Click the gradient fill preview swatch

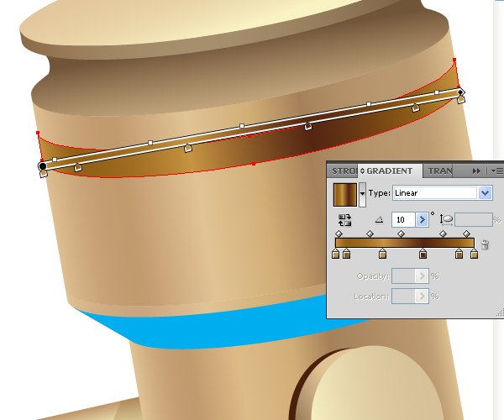(345, 195)
